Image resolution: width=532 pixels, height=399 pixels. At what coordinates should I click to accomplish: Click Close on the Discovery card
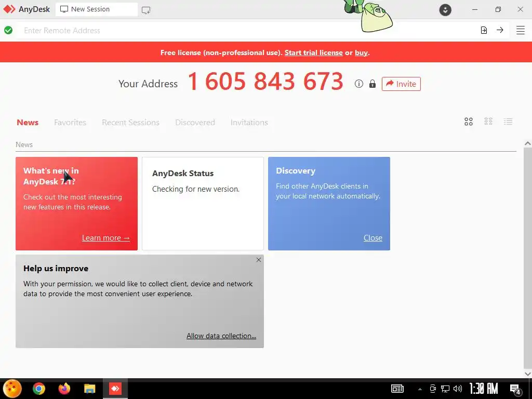pos(373,238)
